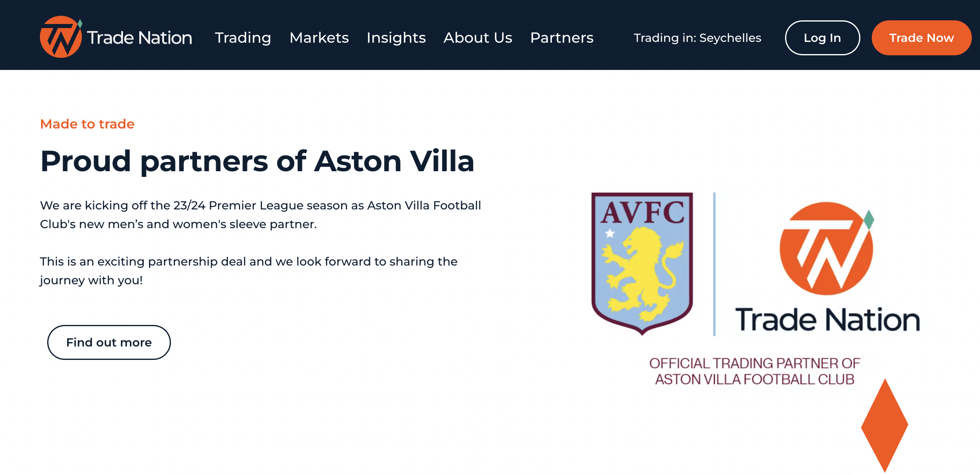Open the Insights menu
The height and width of the screenshot is (475, 980).
396,38
